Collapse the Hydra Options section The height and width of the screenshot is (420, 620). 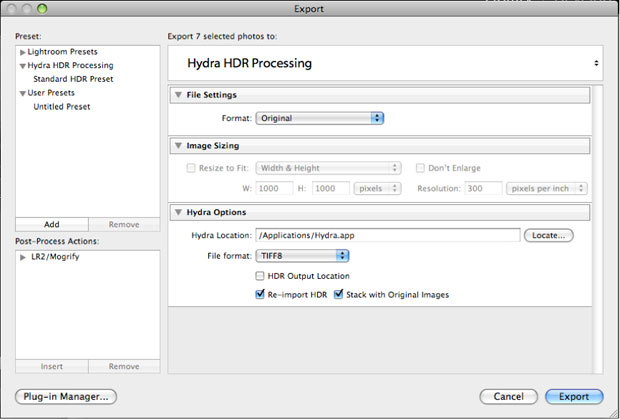(x=178, y=212)
